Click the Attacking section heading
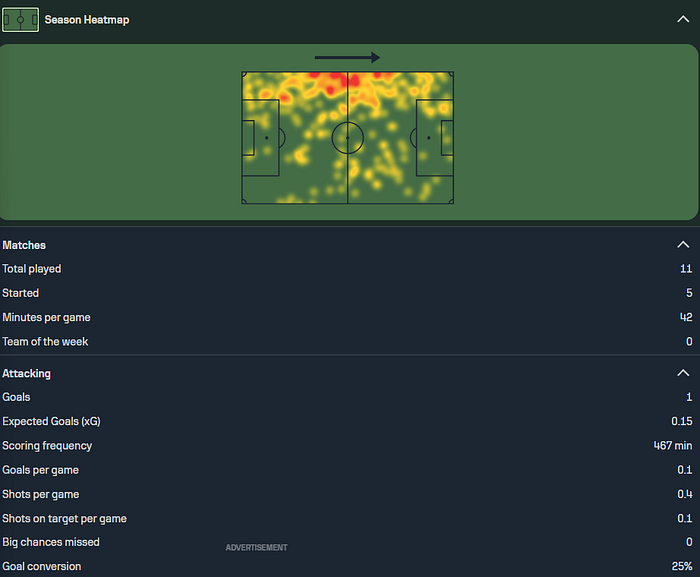This screenshot has width=700, height=577. (26, 373)
